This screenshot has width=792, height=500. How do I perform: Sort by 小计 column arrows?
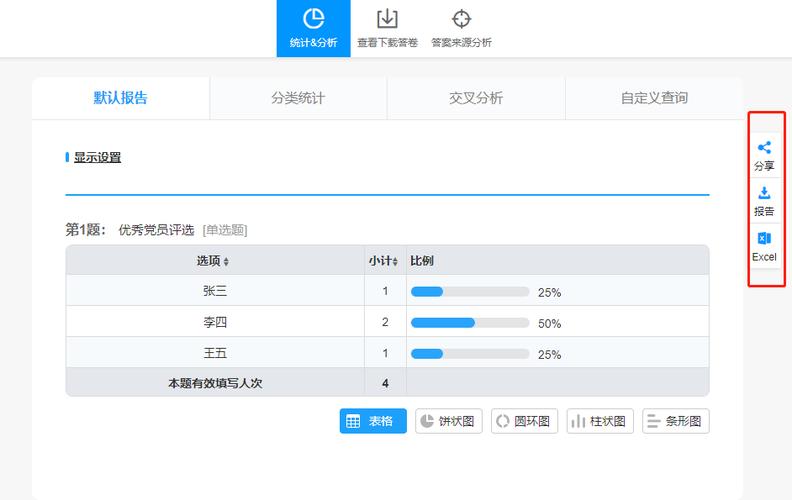395,262
